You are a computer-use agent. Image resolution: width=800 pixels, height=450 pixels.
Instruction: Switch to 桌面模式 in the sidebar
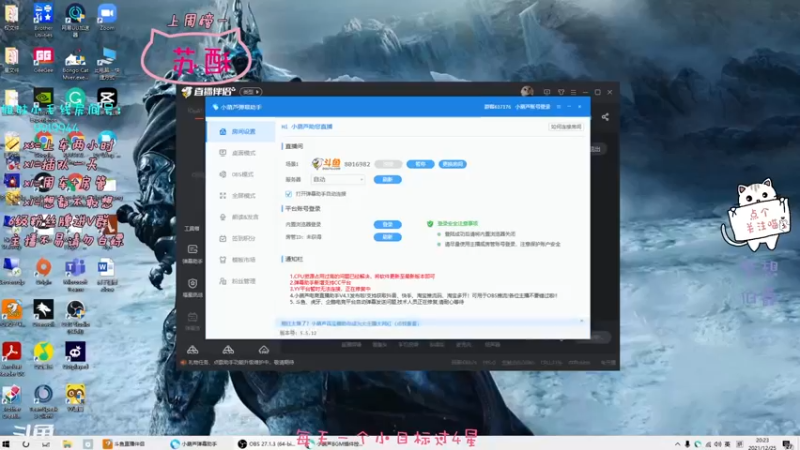coord(240,153)
